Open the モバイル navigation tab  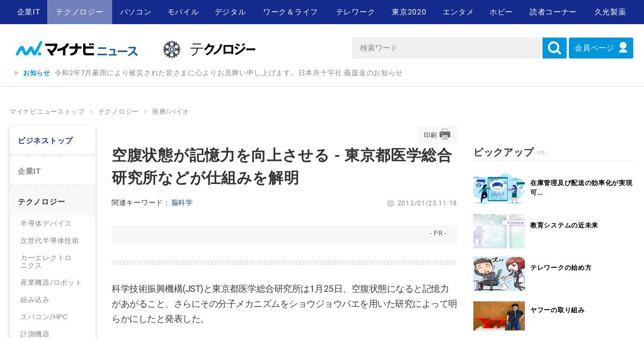coord(183,12)
